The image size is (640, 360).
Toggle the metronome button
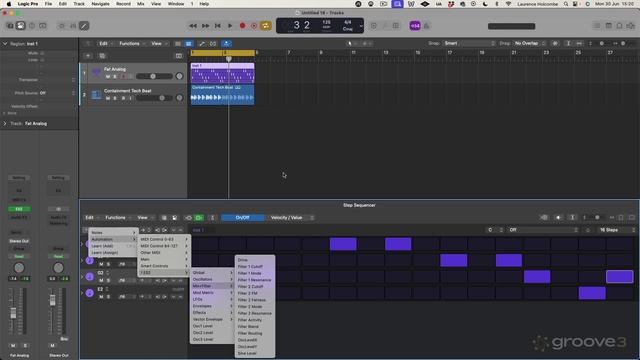click(x=427, y=26)
